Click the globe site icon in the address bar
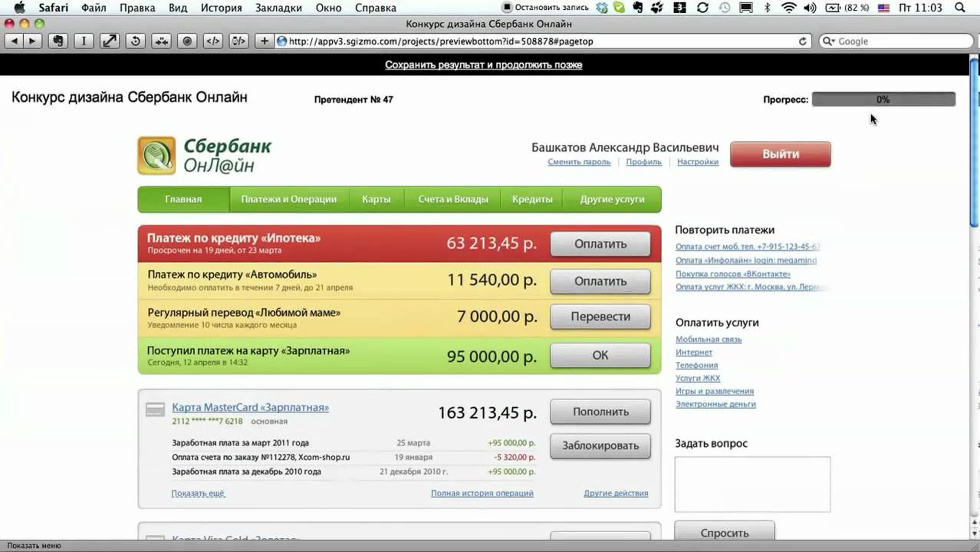 [282, 41]
